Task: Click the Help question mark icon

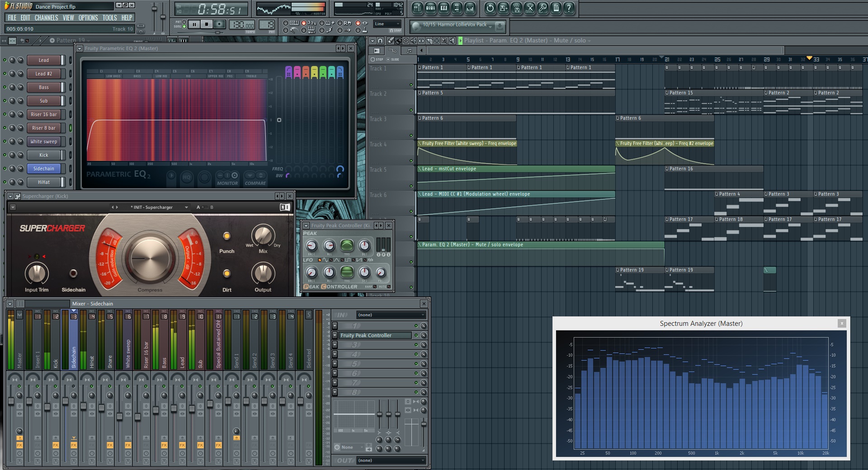Action: point(569,8)
